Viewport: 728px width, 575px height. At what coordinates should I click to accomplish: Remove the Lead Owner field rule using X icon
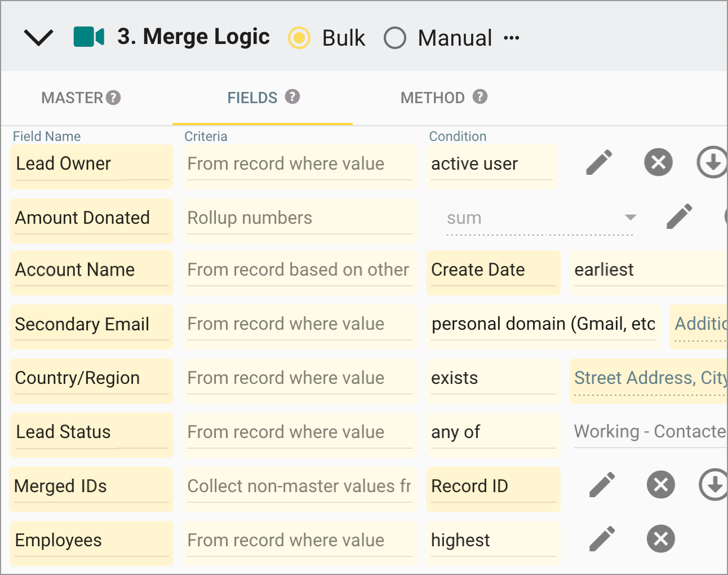pos(658,162)
